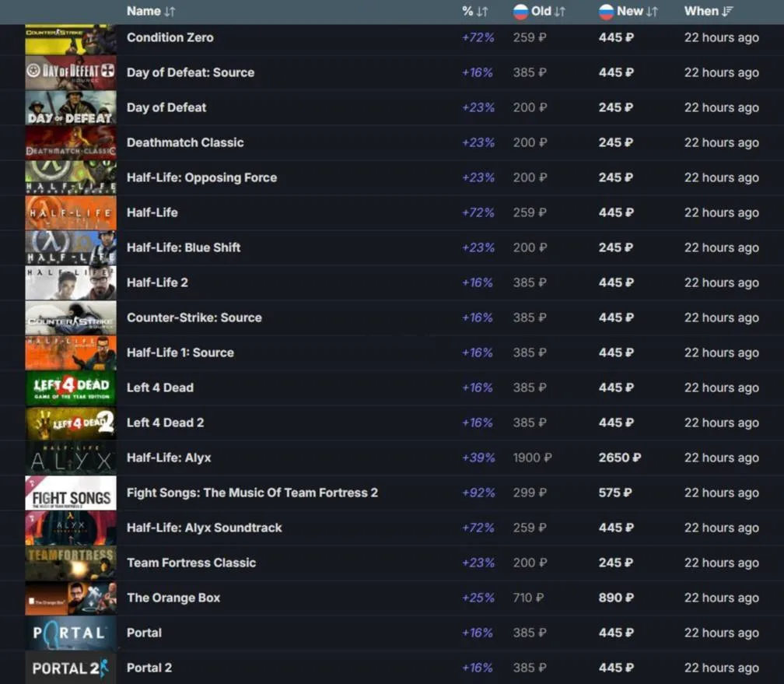Click the +92% change value
Screen dimensions: 784x684
(x=478, y=493)
